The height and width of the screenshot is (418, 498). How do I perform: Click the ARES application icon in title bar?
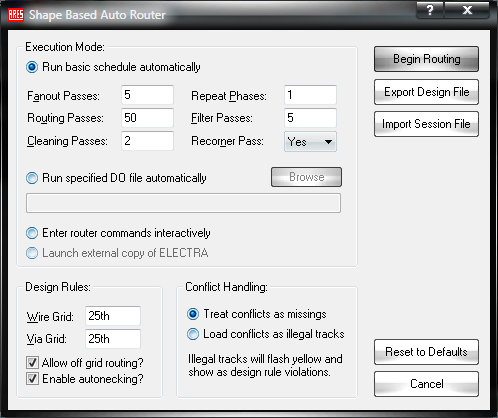(x=16, y=15)
